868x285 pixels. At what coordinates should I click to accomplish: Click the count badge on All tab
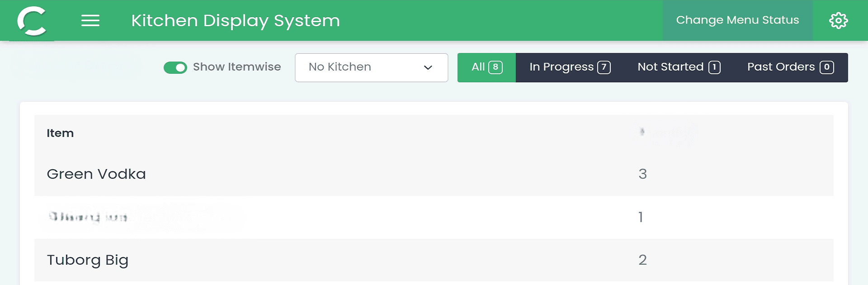click(x=495, y=67)
